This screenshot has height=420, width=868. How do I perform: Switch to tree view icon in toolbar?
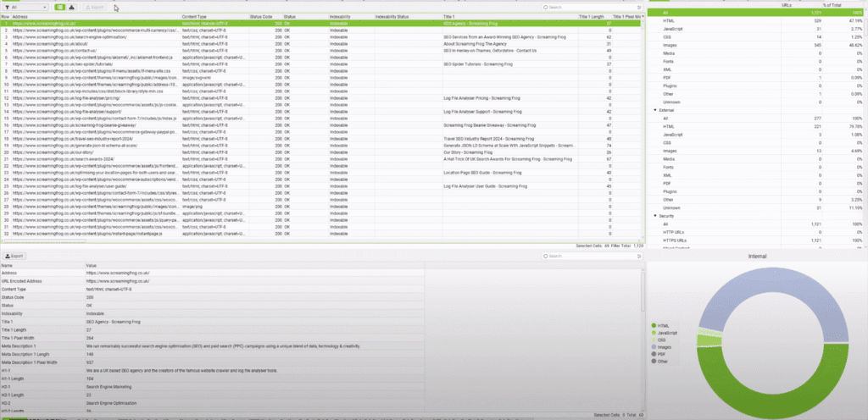pyautogui.click(x=71, y=7)
